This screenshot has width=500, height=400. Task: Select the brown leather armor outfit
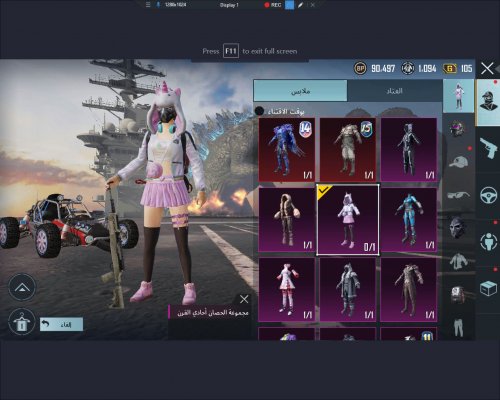point(409,290)
